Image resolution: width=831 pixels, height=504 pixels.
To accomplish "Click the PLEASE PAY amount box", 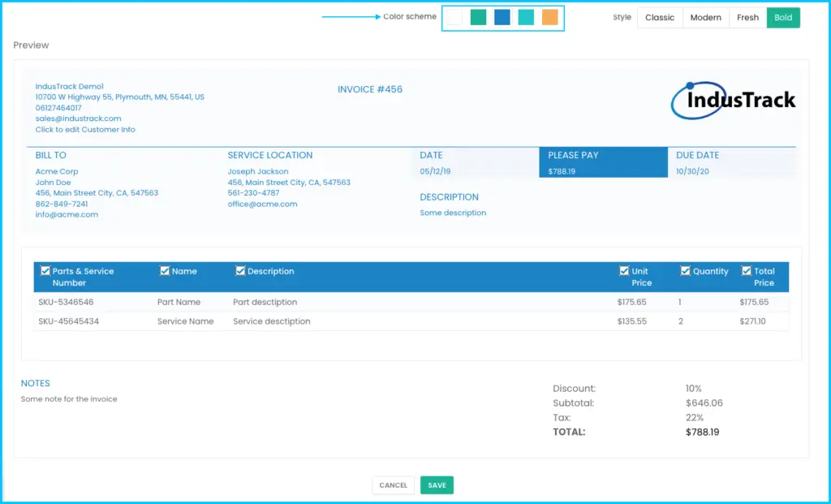I will (x=603, y=162).
